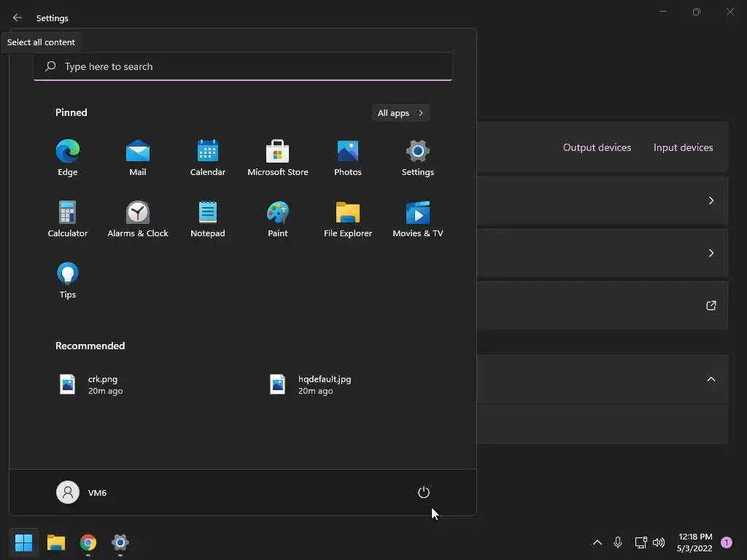This screenshot has width=747, height=560.
Task: Open Settings from pinned apps
Action: coord(418,158)
